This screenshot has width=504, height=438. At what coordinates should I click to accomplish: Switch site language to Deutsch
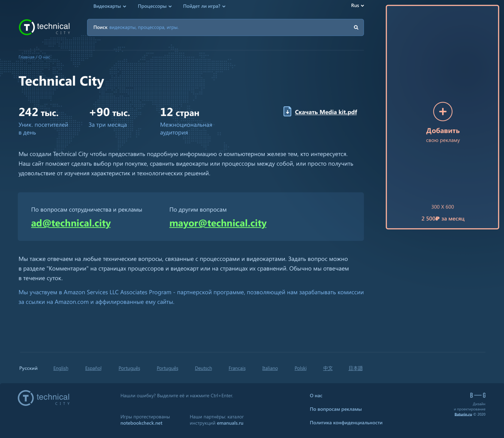pos(203,368)
